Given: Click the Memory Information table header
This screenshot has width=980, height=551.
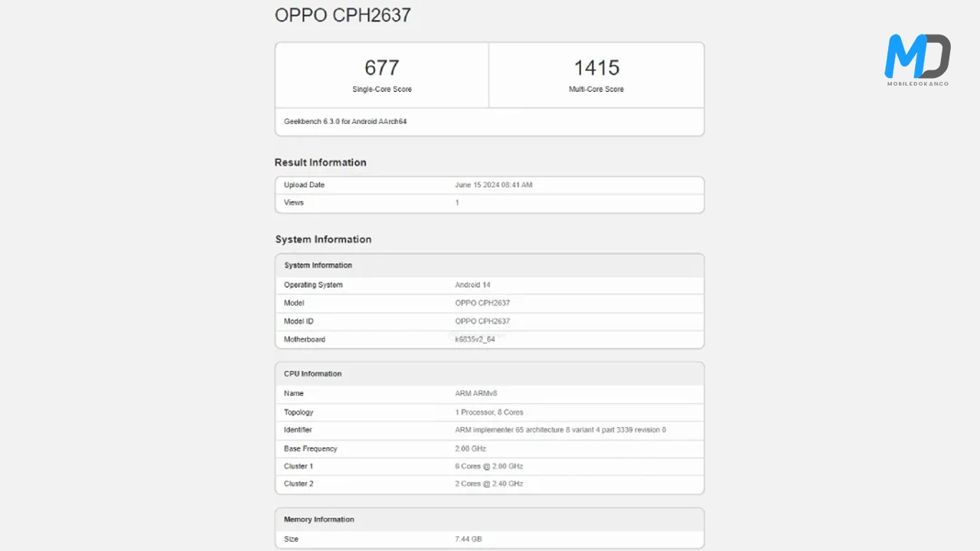Looking at the screenshot, I should 318,520.
